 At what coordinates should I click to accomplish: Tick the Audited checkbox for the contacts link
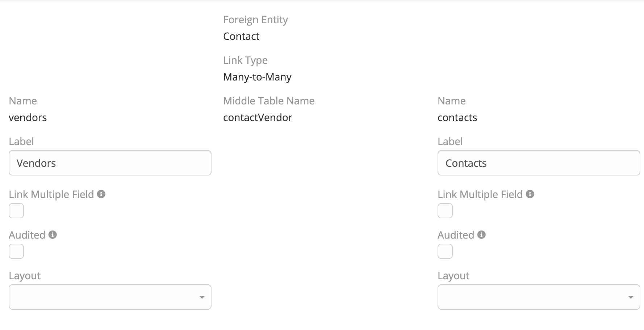click(x=445, y=251)
